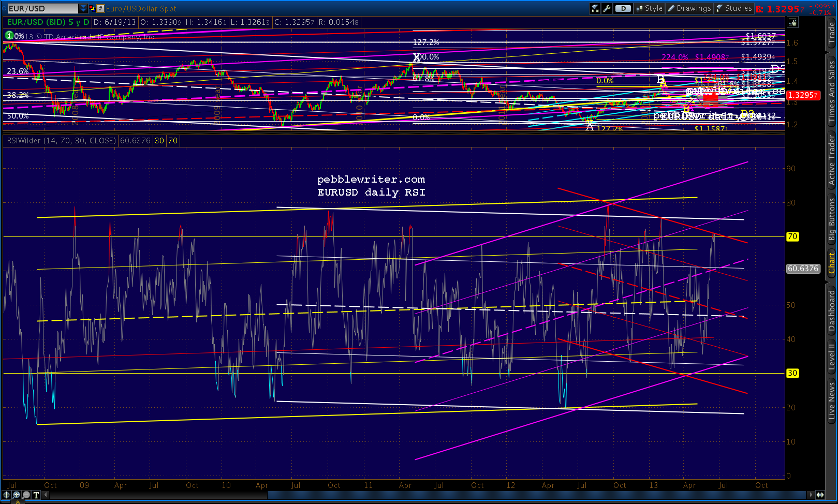Select the crosshair cursor tool icon
This screenshot has height=504, width=838.
(x=7, y=495)
